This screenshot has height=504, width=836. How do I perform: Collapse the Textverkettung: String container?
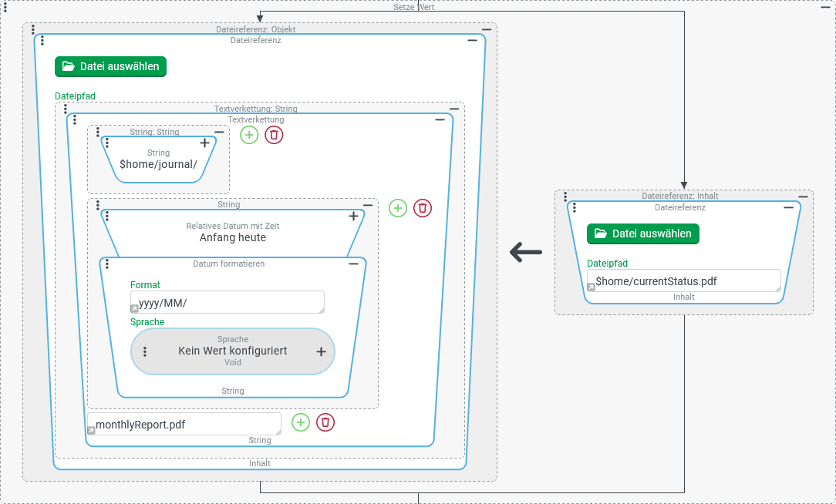(454, 109)
